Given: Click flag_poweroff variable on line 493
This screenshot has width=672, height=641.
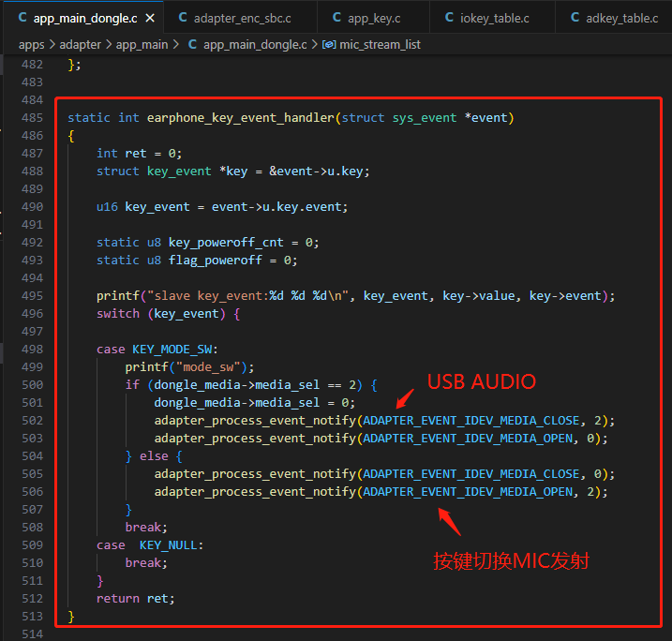Looking at the screenshot, I should click(216, 261).
